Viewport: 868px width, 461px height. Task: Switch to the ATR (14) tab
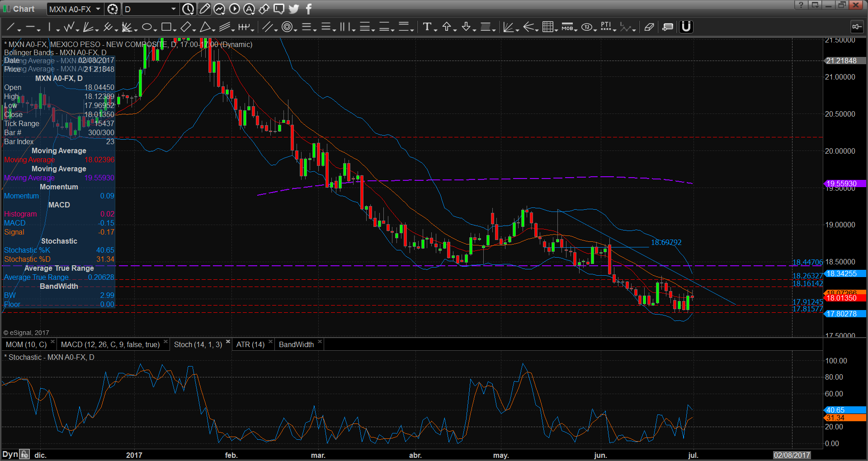pos(250,344)
